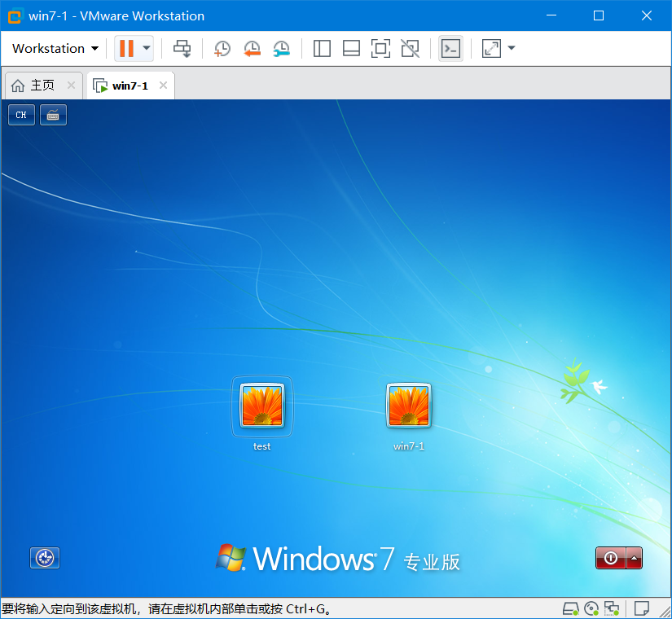Toggle the console view button
Viewport: 672px width, 619px height.
[x=451, y=48]
